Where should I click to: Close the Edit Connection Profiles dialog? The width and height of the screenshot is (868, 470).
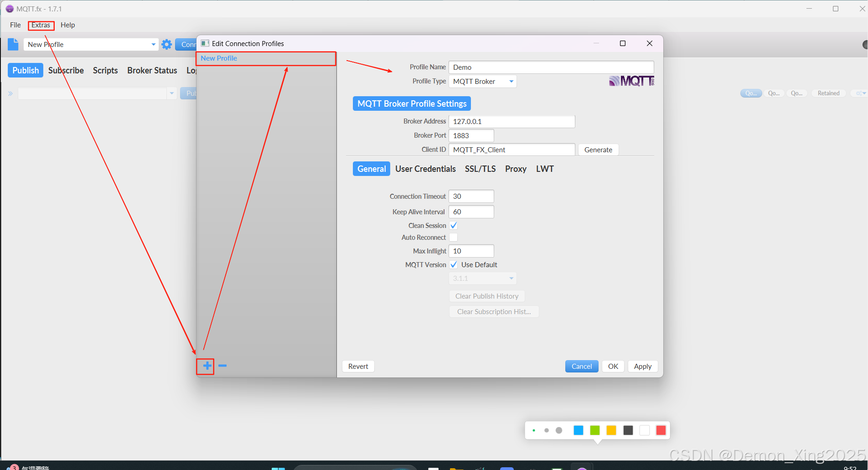650,43
